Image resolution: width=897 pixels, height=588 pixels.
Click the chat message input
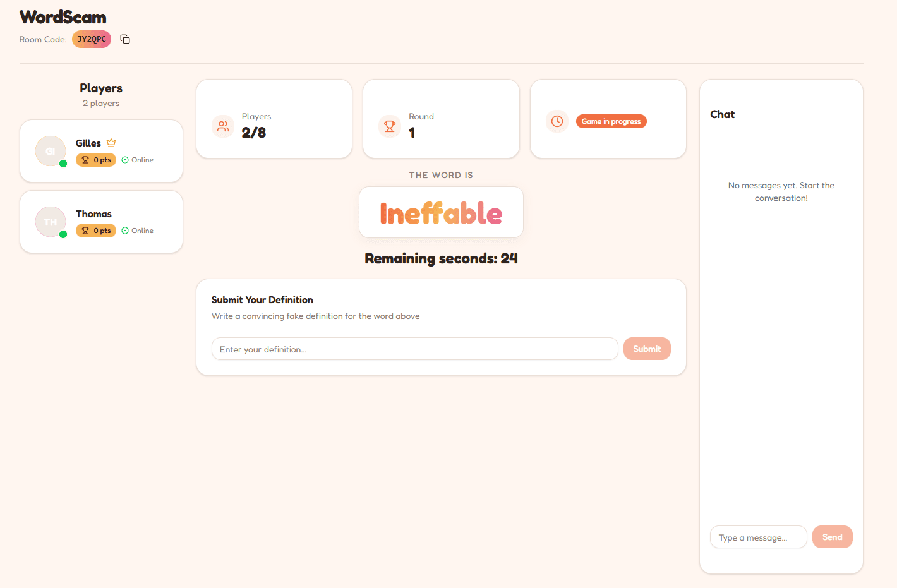click(x=758, y=537)
